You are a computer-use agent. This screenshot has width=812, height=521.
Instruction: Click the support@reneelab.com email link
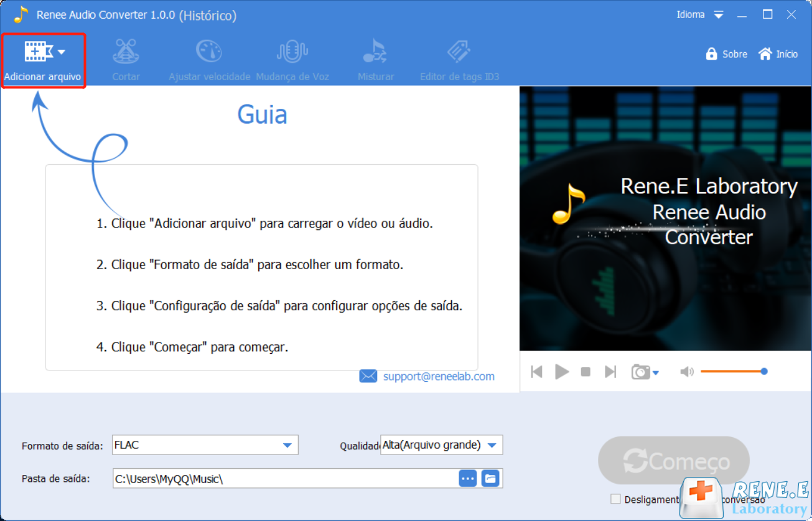pyautogui.click(x=439, y=376)
